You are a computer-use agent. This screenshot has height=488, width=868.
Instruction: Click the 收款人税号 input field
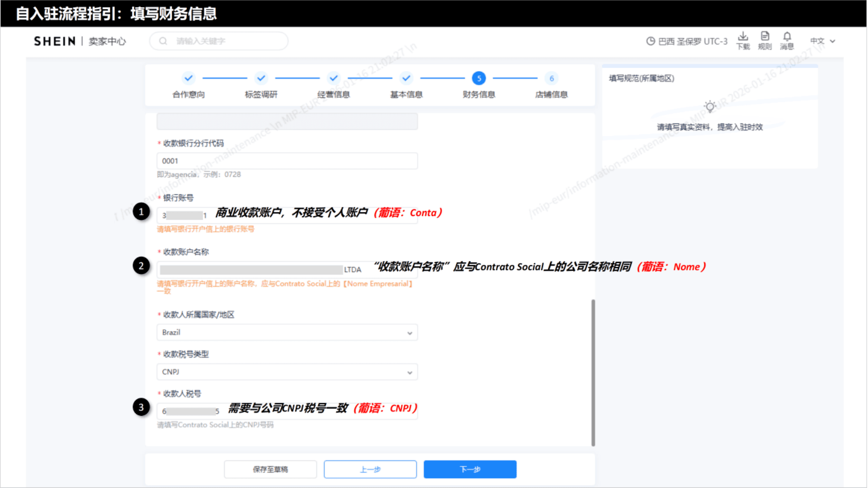(287, 411)
